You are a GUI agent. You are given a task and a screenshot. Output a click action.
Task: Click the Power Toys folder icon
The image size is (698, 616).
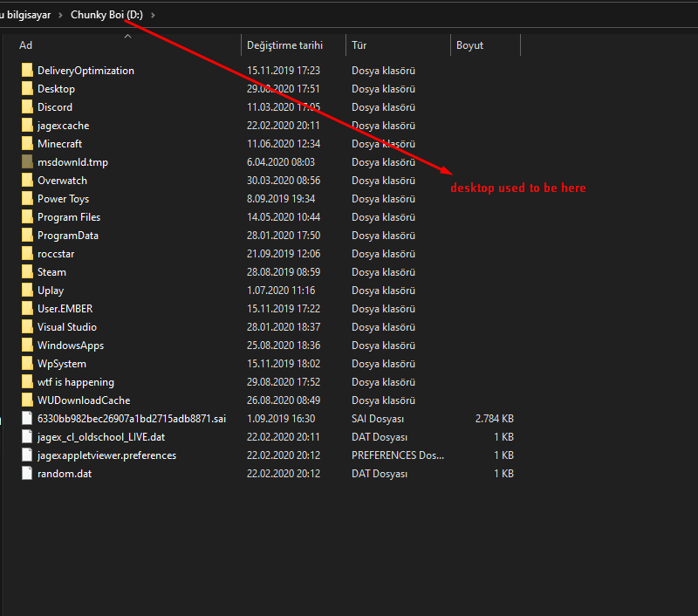point(27,199)
